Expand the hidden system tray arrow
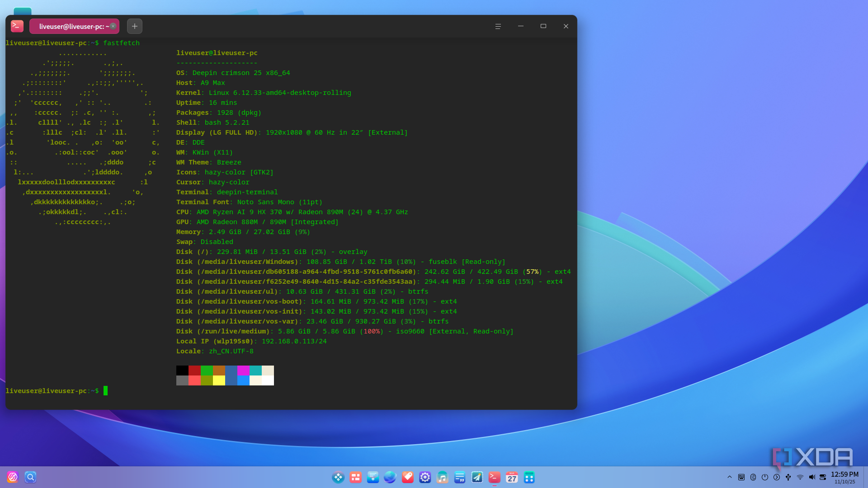The image size is (868, 488). (729, 477)
